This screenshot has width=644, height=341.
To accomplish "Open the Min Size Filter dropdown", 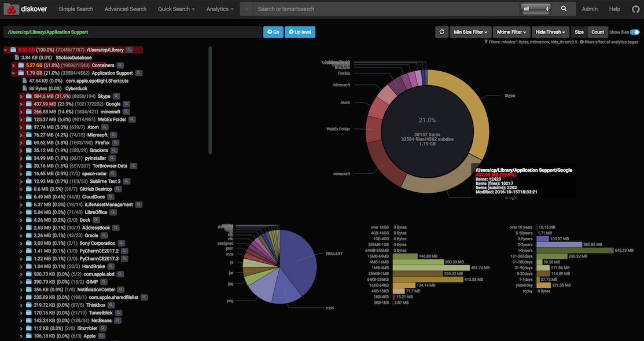I will pos(470,32).
